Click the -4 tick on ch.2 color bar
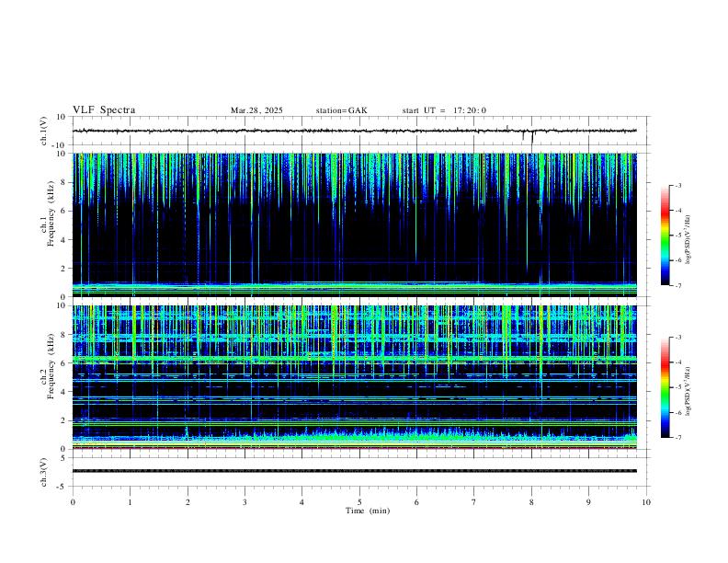This screenshot has width=728, height=563. click(678, 362)
